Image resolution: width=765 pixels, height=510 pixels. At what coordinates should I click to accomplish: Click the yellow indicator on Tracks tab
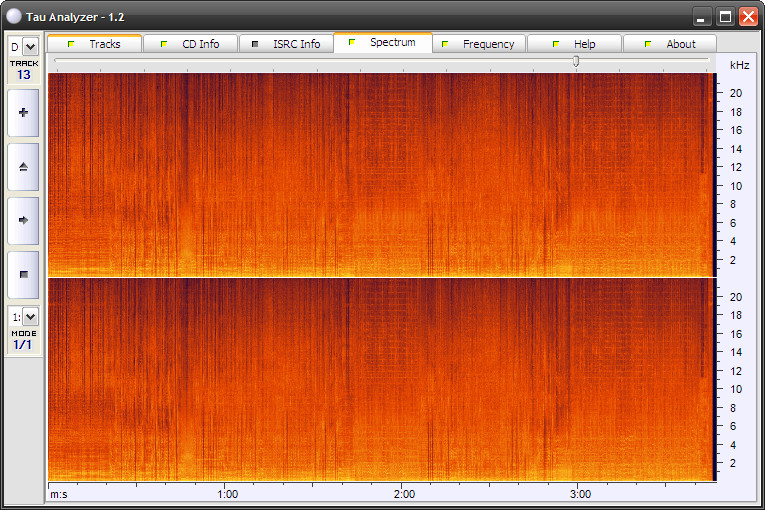click(70, 44)
